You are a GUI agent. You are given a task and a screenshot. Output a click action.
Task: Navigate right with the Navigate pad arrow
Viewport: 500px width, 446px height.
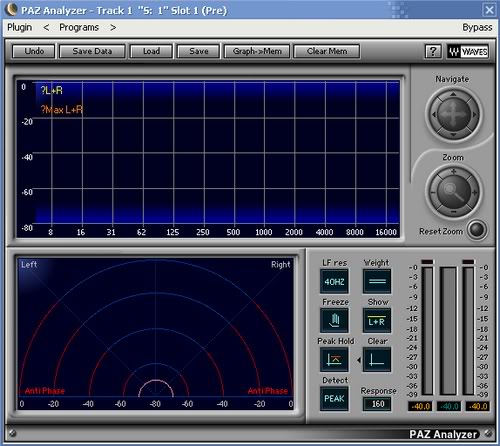(x=474, y=114)
